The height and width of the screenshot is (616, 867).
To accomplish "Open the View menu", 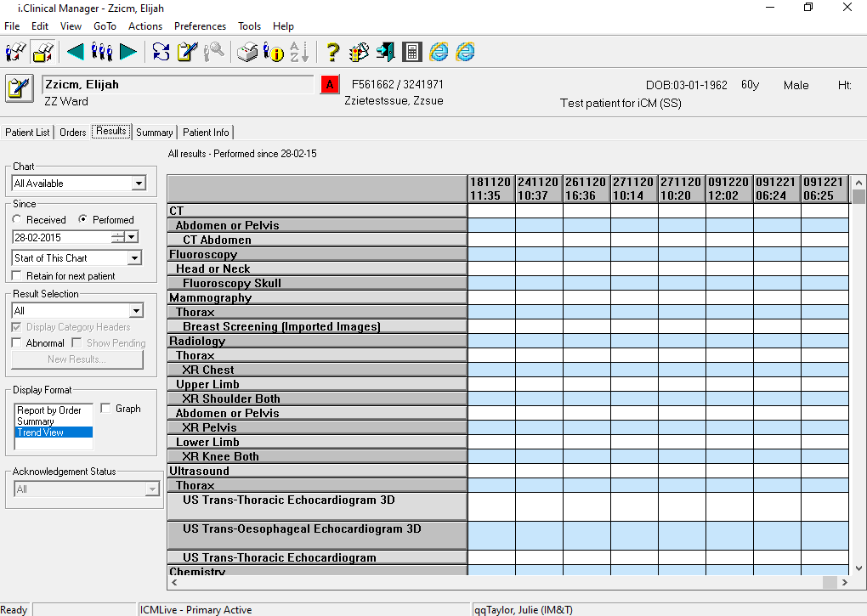I will click(x=71, y=26).
